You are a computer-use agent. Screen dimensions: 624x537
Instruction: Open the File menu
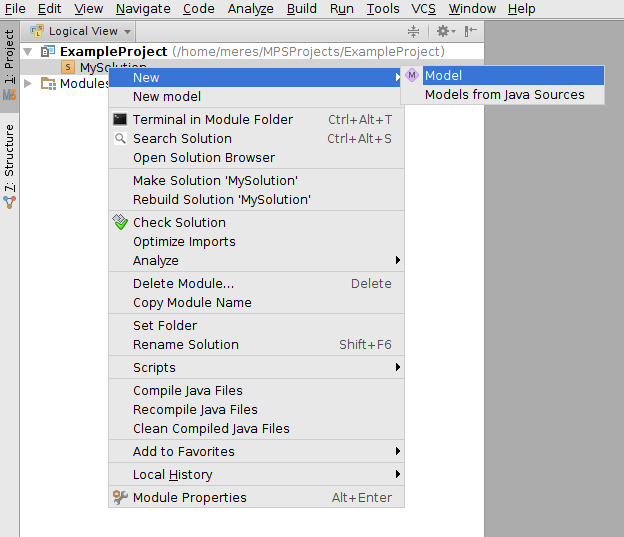[x=15, y=8]
